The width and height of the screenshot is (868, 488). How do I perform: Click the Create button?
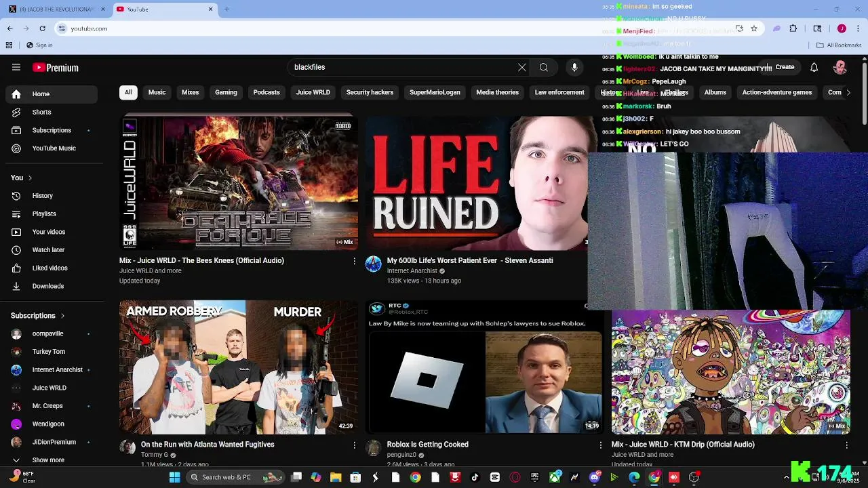coord(781,67)
